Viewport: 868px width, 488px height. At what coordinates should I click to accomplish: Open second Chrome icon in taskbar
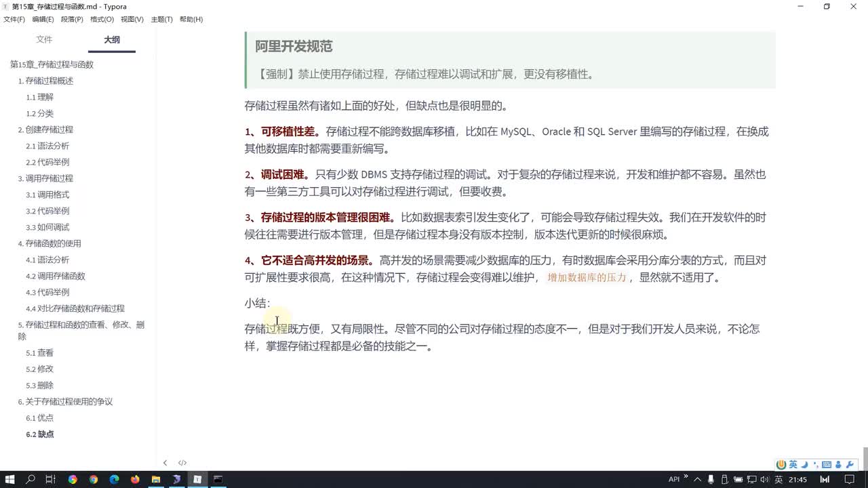point(94,479)
